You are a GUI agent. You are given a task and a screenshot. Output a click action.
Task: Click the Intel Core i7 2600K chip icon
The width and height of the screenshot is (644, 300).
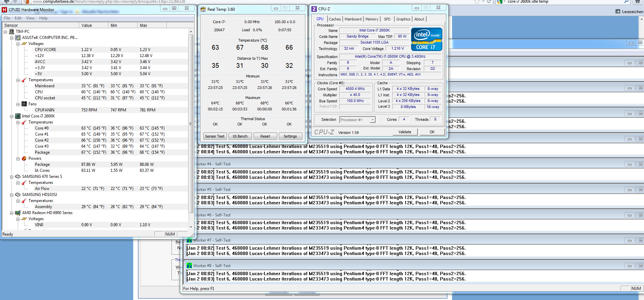(18, 116)
